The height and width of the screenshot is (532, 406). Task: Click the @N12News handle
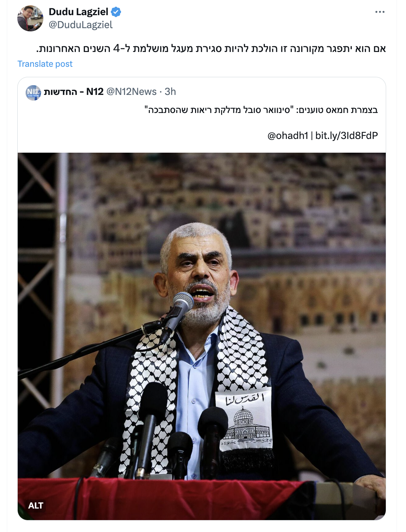coord(131,92)
